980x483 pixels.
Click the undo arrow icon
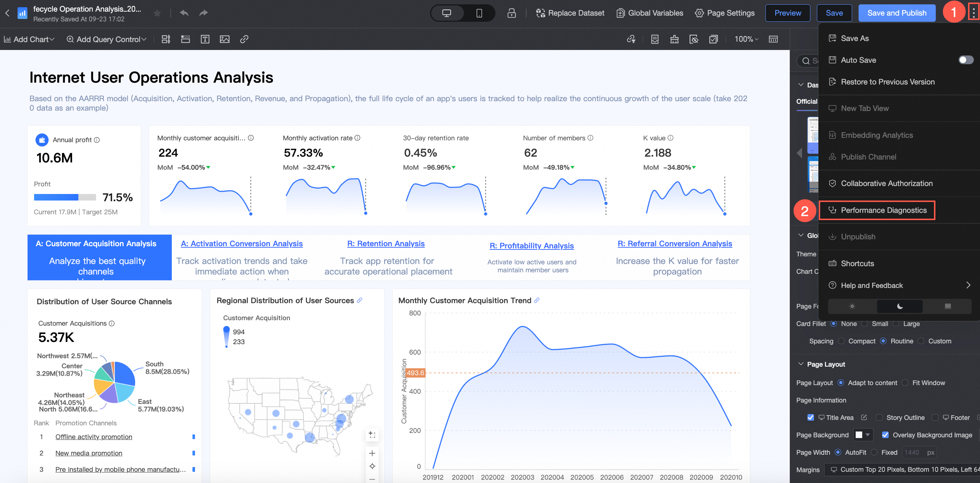click(x=184, y=13)
